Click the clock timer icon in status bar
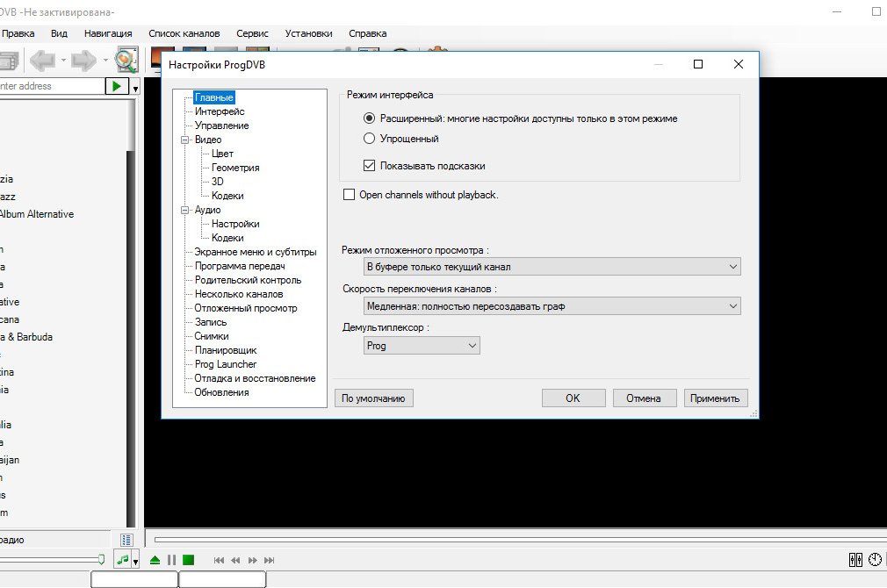Image resolution: width=887 pixels, height=588 pixels. (875, 560)
